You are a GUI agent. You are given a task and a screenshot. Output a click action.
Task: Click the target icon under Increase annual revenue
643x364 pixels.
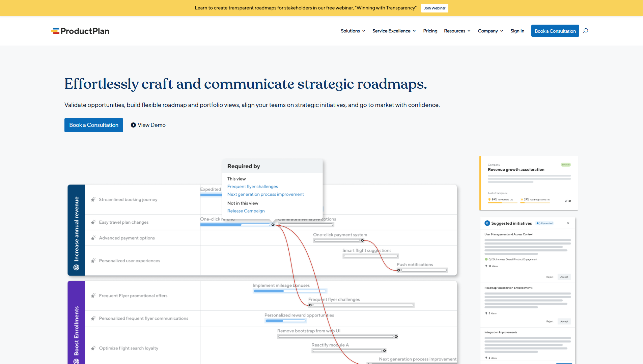[76, 267]
